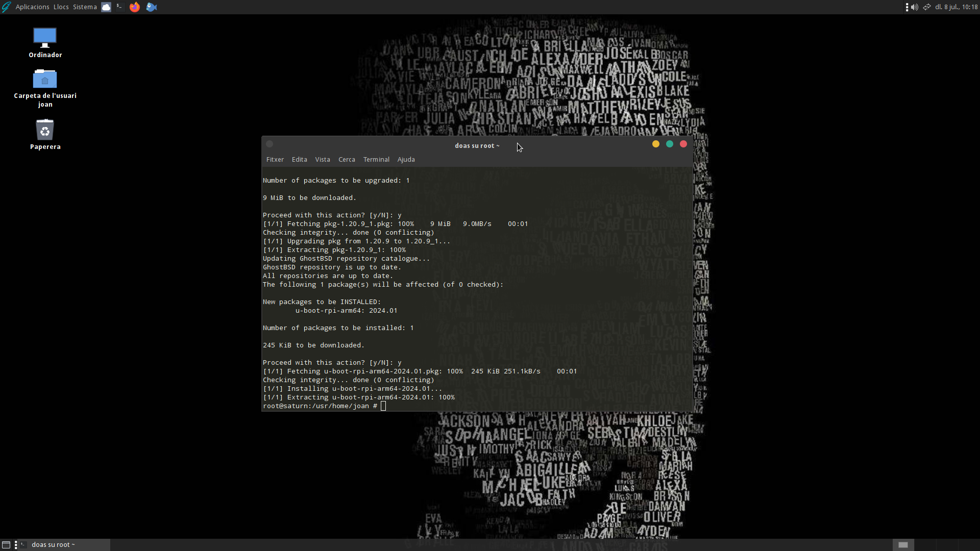
Task: Click 'u-boot-rpi-arm64: 2024.01' text in terminal
Action: pyautogui.click(x=346, y=311)
